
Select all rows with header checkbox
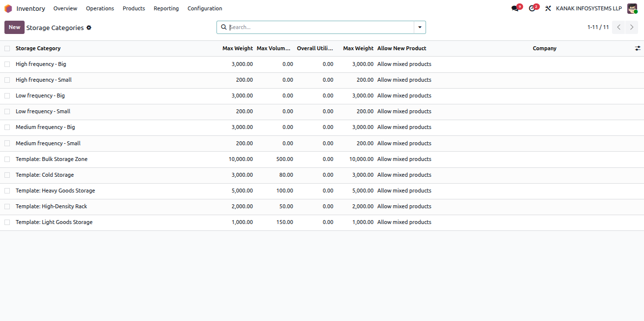(x=7, y=48)
